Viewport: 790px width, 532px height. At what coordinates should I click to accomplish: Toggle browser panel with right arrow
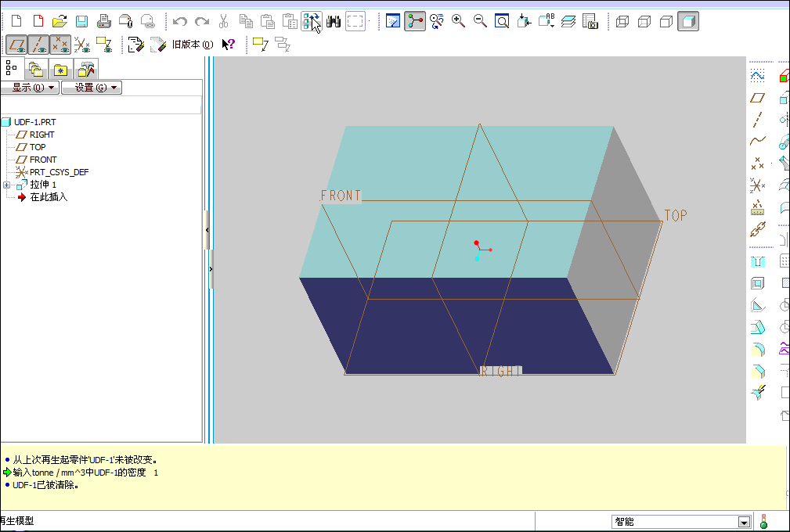pyautogui.click(x=211, y=269)
